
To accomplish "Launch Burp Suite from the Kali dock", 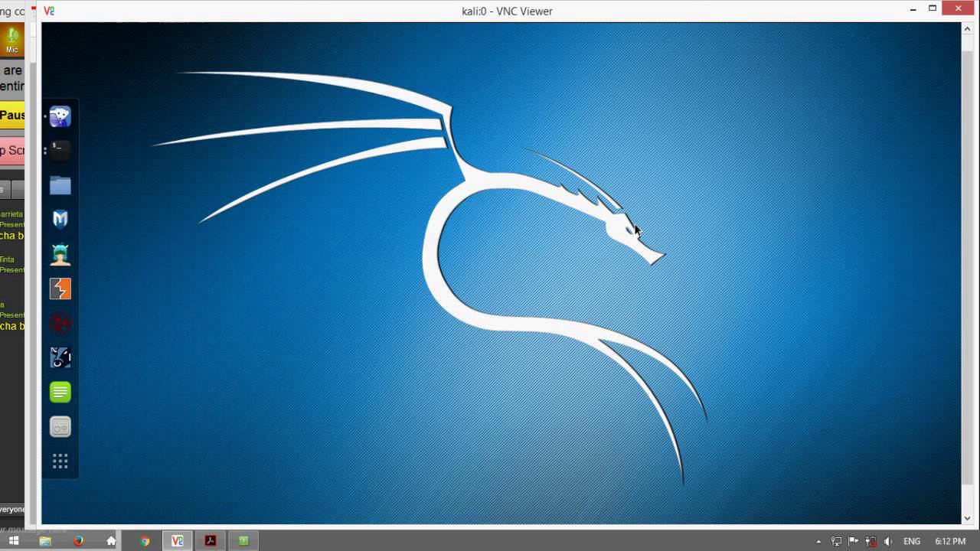I will click(60, 289).
